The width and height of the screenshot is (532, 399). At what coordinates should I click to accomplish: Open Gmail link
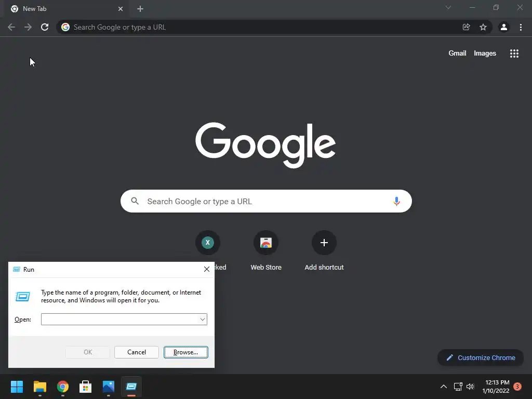point(457,54)
